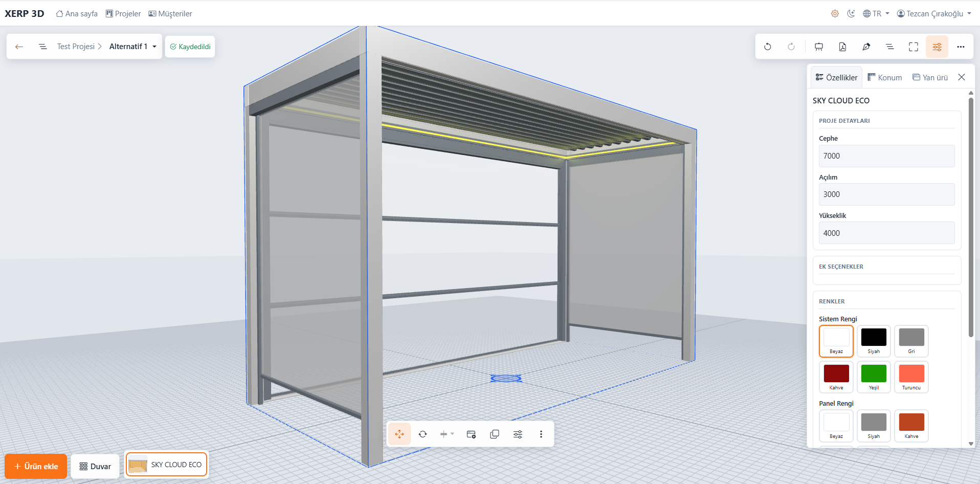Close the properties panel
Image resolution: width=980 pixels, height=484 pixels.
coord(962,77)
